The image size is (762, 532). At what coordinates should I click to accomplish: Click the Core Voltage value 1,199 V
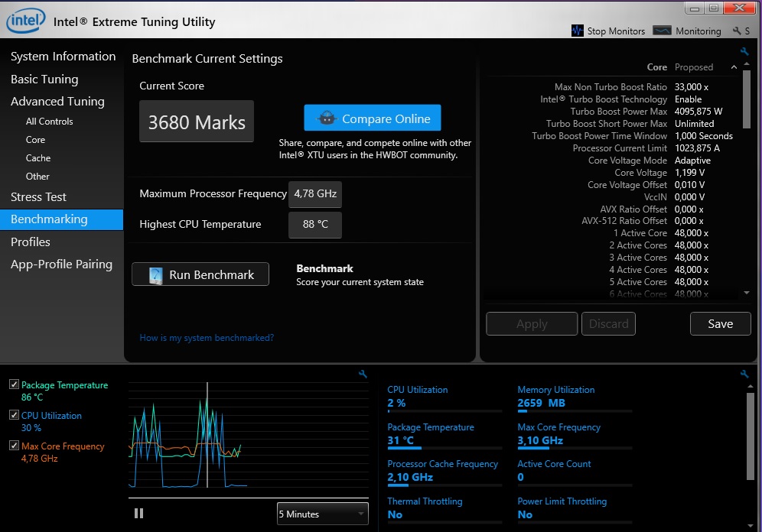coord(689,173)
